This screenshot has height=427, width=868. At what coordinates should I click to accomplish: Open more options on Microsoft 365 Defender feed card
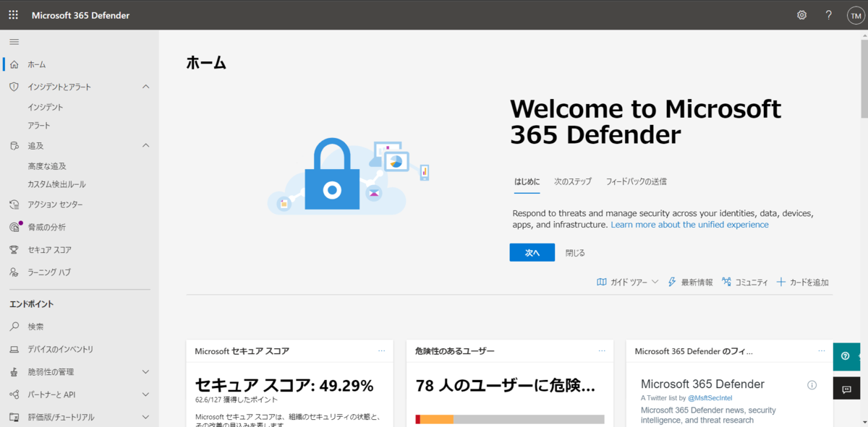822,351
